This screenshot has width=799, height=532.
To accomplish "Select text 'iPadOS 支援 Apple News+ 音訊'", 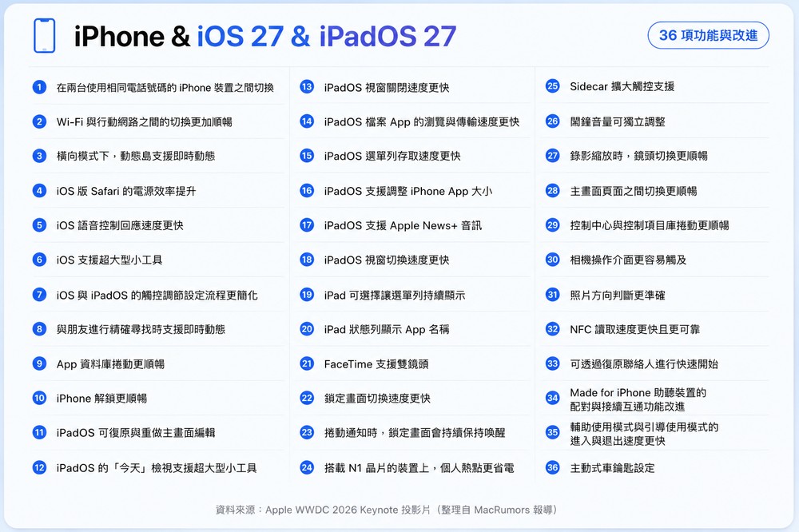I will tap(403, 225).
